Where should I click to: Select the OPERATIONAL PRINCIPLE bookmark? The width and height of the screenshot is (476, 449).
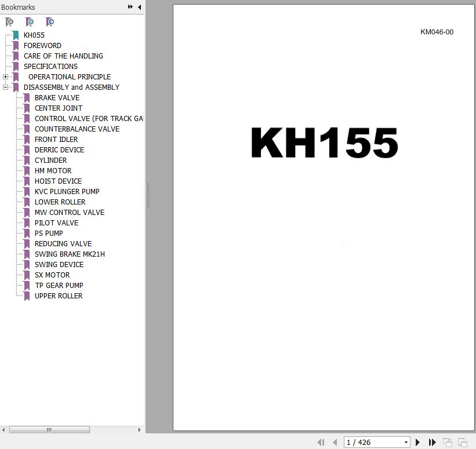70,76
